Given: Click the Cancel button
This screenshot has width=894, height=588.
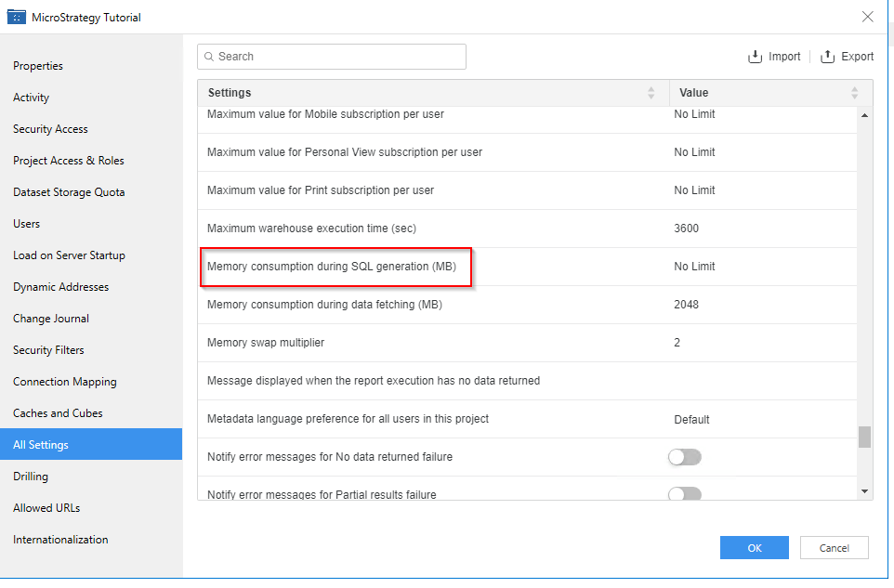Looking at the screenshot, I should click(x=835, y=547).
